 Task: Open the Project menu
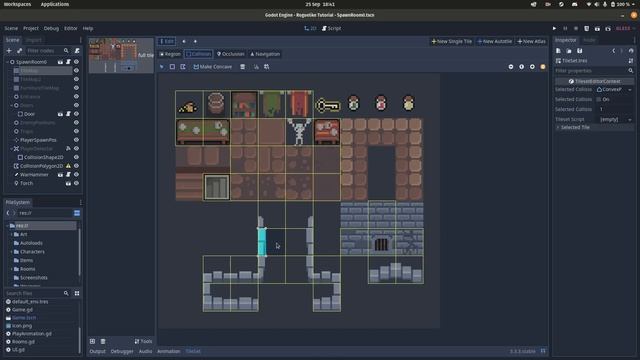point(31,29)
